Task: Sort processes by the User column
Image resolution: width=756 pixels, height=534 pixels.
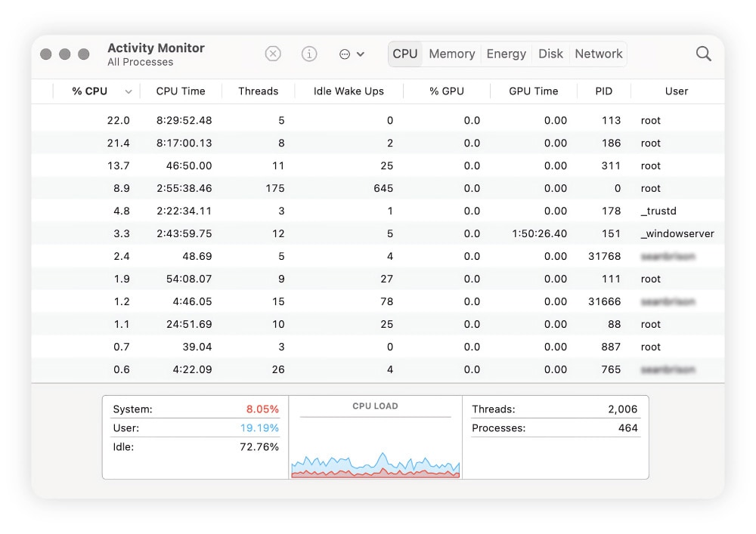Action: click(x=676, y=91)
